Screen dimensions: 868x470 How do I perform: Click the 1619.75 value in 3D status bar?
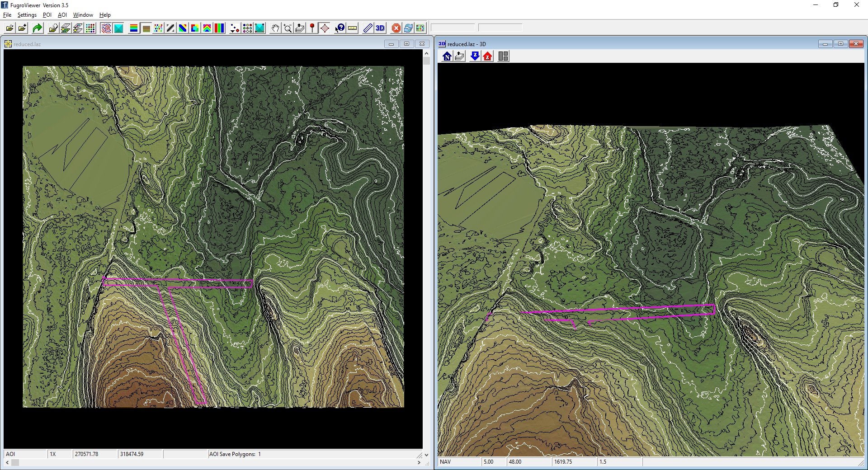click(x=563, y=462)
